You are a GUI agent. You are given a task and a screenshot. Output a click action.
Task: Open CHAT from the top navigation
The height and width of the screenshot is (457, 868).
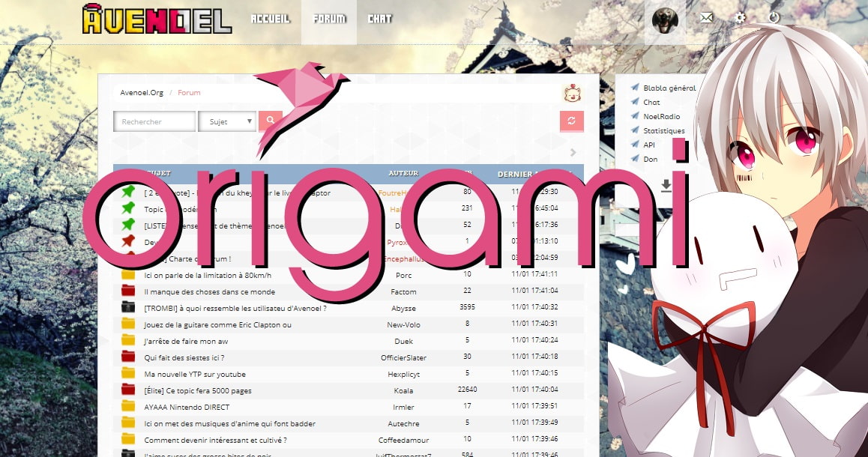tap(380, 19)
